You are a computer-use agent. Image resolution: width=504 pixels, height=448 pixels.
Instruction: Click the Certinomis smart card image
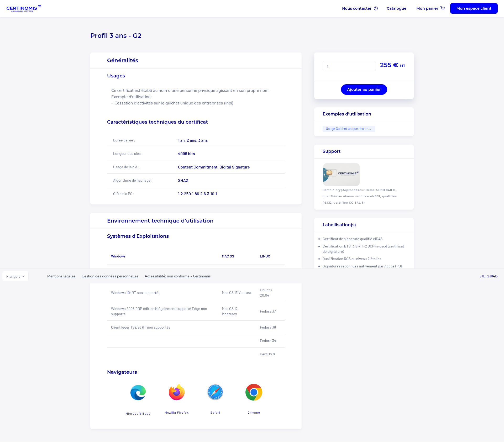(x=341, y=175)
